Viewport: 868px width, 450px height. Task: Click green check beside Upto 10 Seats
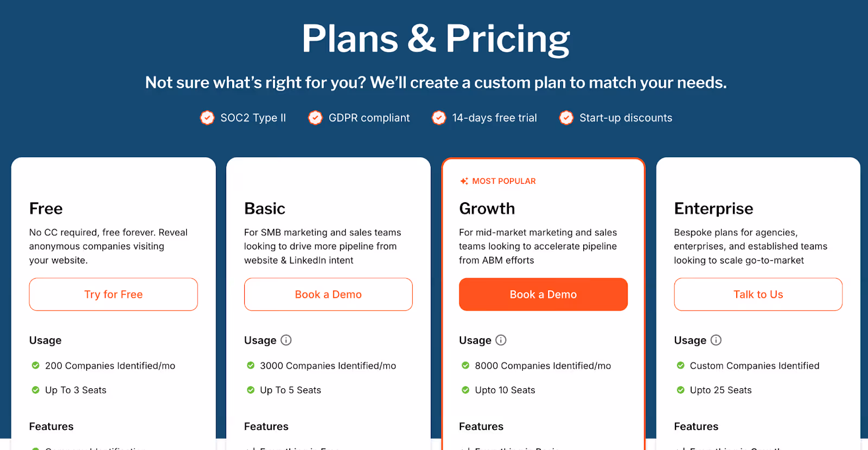(465, 390)
